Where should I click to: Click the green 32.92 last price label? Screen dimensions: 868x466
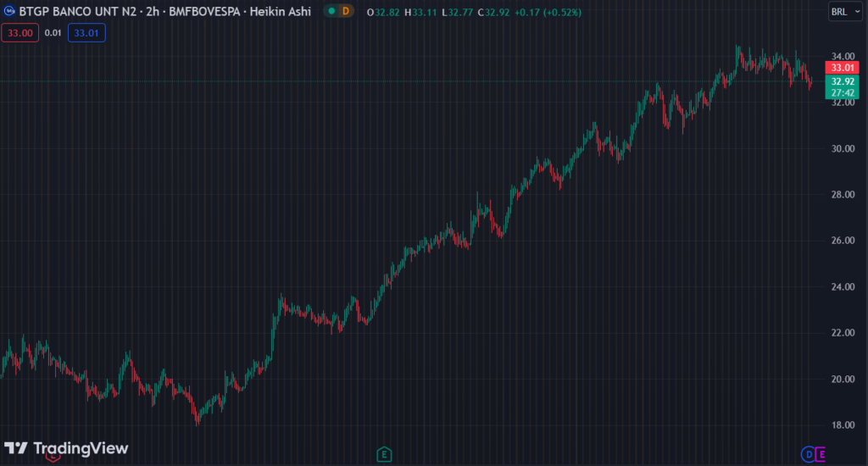842,81
